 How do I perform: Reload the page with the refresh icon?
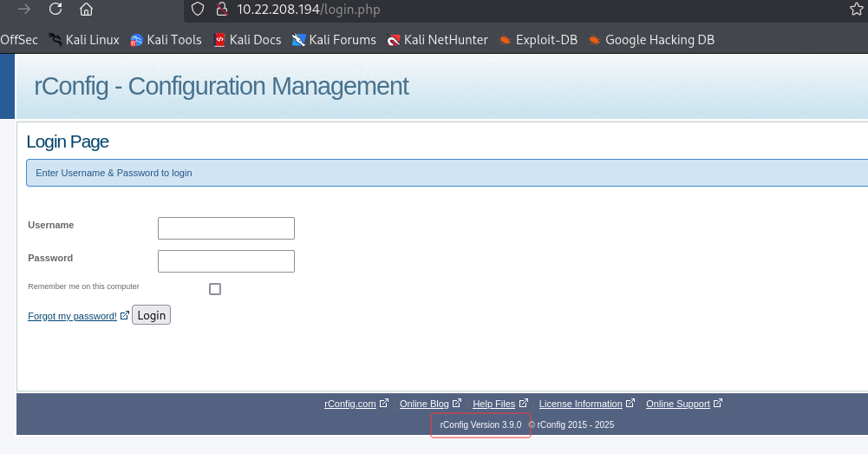[55, 9]
